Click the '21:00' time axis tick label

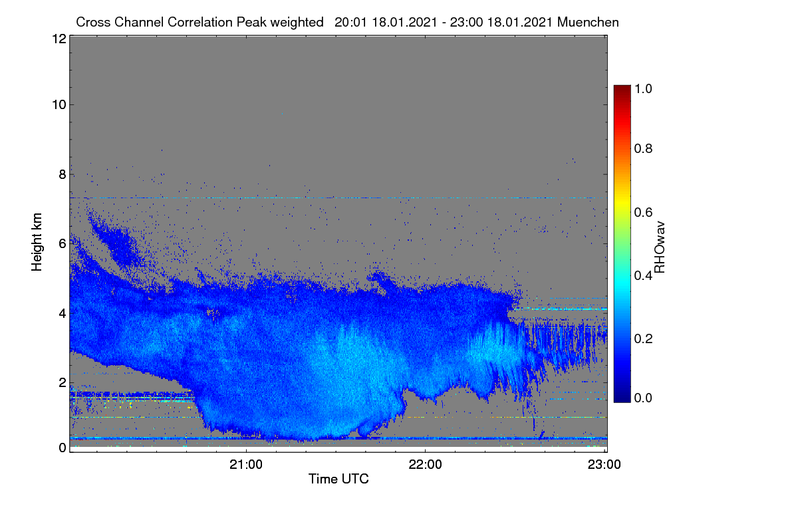(246, 464)
